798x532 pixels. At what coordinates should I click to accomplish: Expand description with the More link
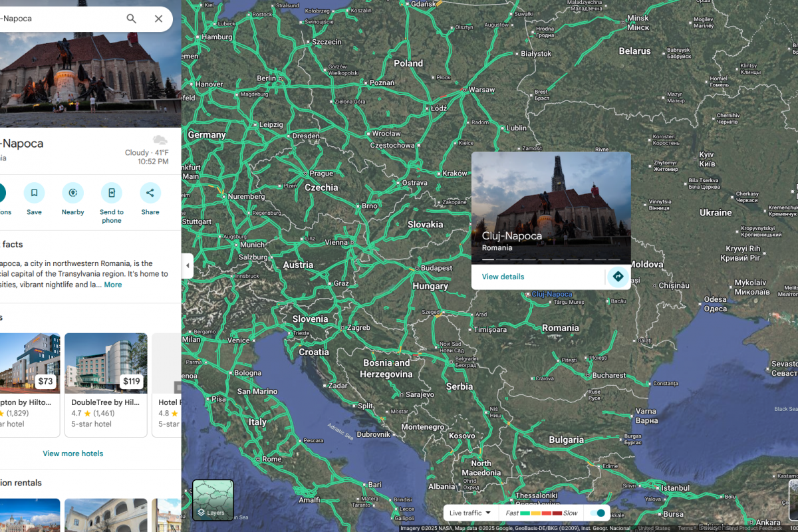tap(113, 285)
